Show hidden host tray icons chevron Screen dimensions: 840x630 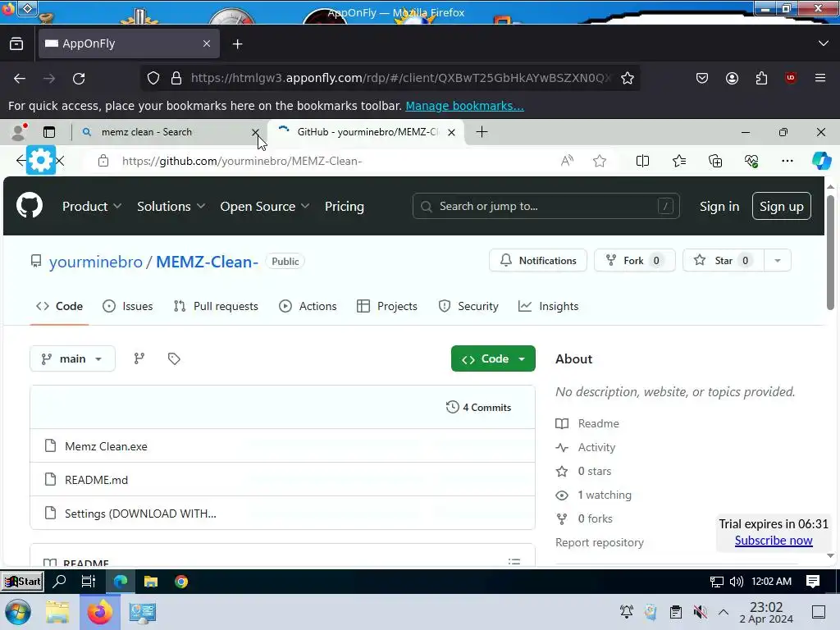point(724,612)
